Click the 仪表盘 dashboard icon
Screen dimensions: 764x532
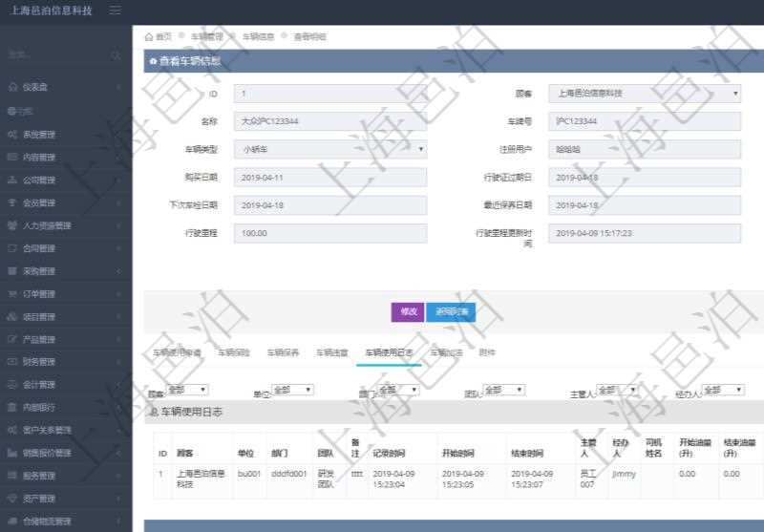coord(12,88)
